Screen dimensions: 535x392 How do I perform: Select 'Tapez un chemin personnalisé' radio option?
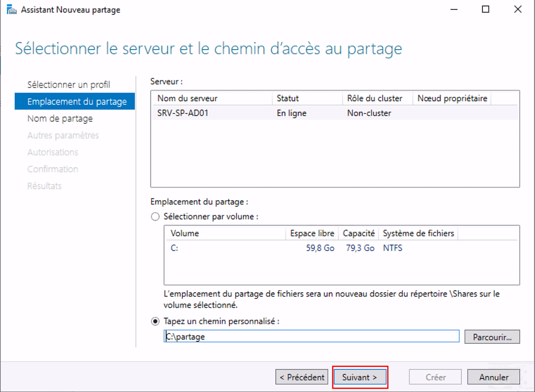pyautogui.click(x=155, y=321)
